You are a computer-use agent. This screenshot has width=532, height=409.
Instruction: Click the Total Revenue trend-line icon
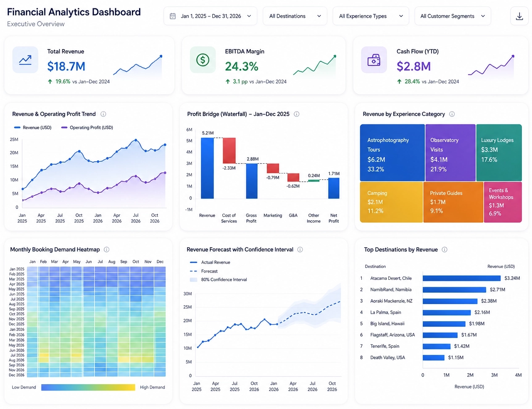coord(25,60)
